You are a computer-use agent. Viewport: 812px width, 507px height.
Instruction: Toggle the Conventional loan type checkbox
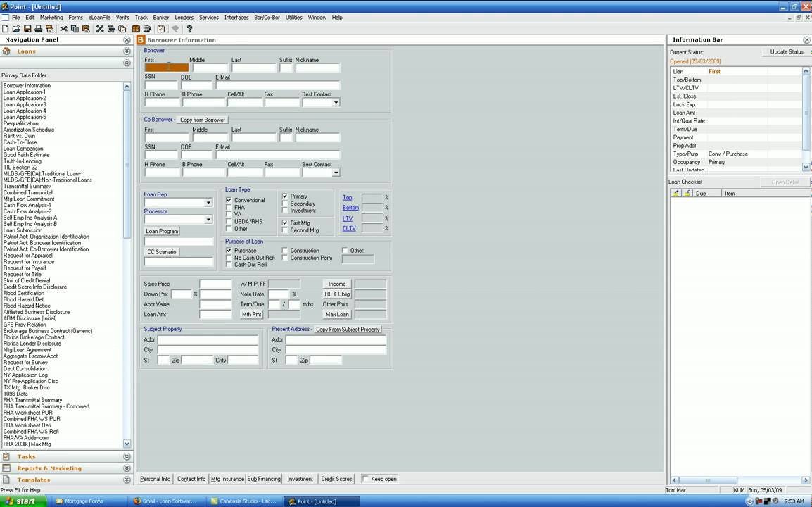(x=229, y=200)
